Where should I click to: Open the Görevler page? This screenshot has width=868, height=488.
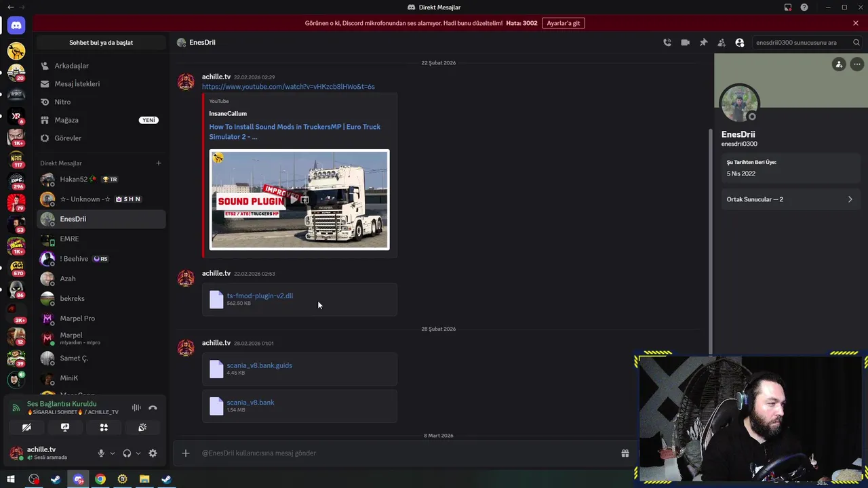pyautogui.click(x=101, y=138)
